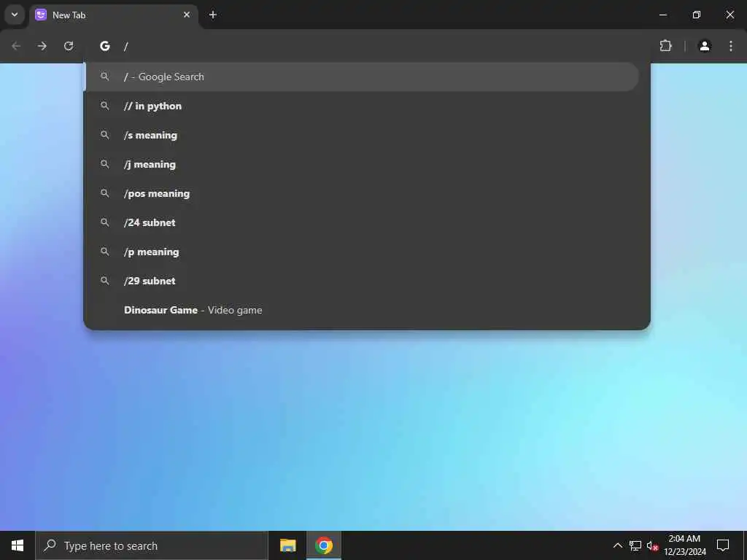
Task: Open the clock showing 2:04 AM
Action: point(684,545)
